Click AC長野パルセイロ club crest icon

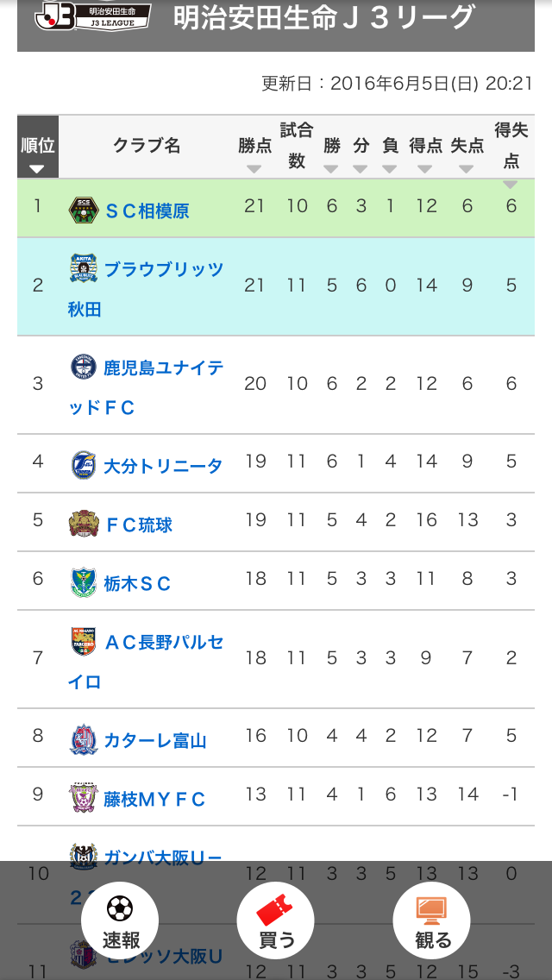84,642
